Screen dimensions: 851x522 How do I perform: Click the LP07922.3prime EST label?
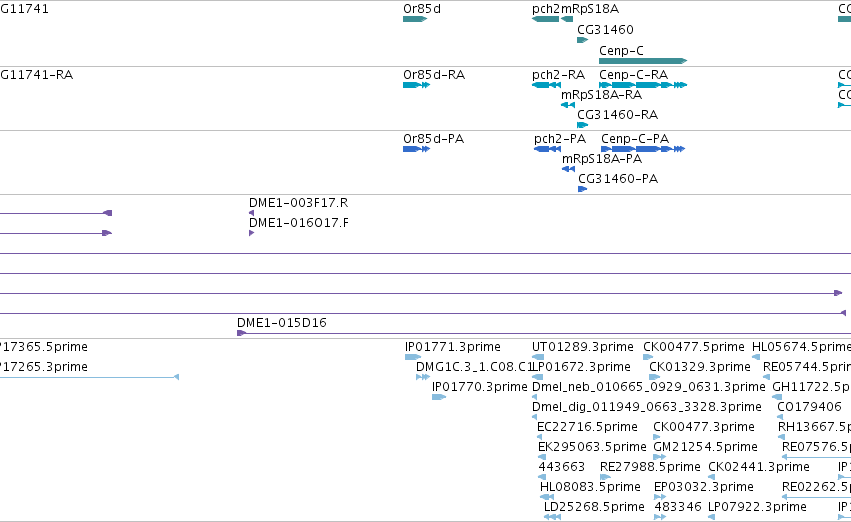(758, 507)
